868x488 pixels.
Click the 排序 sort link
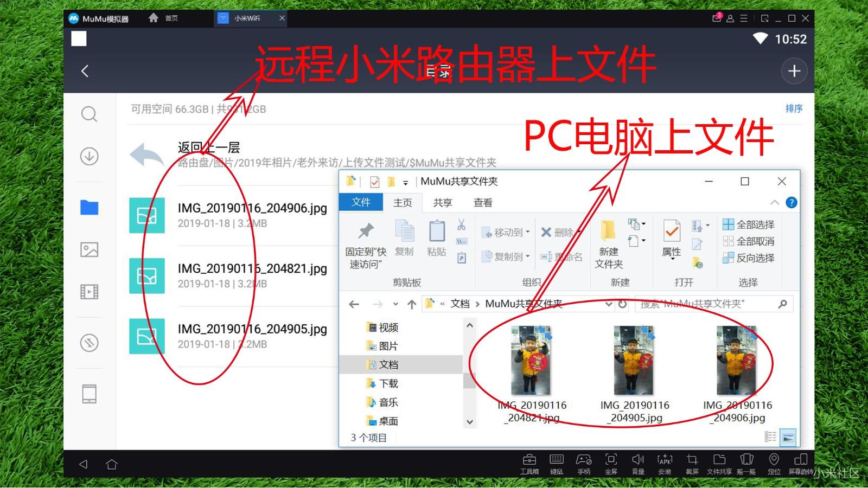(x=794, y=108)
